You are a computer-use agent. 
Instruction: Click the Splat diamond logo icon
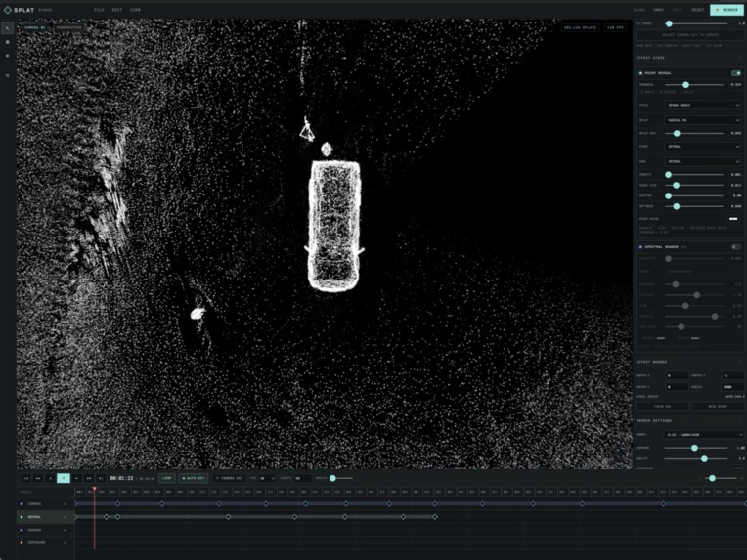click(7, 10)
